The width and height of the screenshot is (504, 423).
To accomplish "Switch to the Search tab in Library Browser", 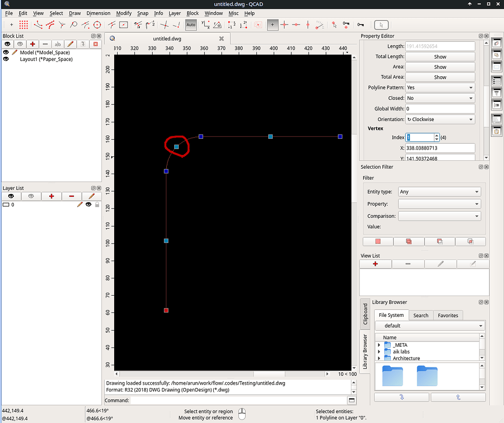I will point(421,315).
